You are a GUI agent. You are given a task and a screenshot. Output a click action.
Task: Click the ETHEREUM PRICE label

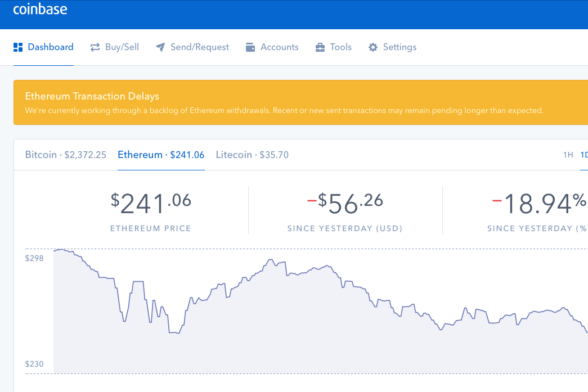[151, 228]
